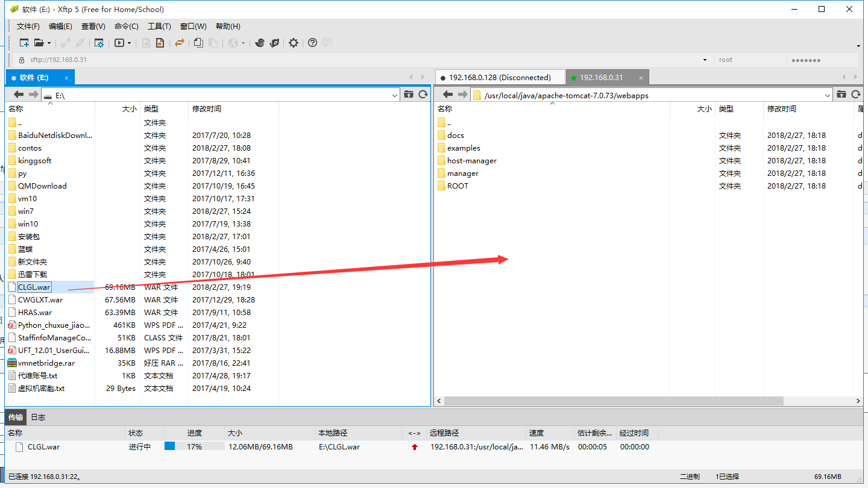868x488 pixels.
Task: Go up one folder in the local E:\ pane
Action: tap(409, 95)
